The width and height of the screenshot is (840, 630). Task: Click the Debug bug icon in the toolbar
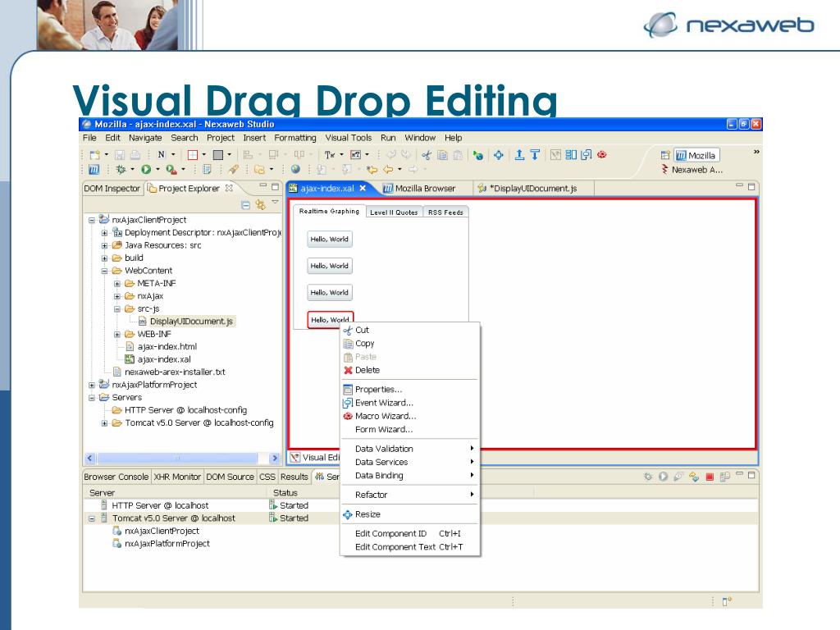pos(121,169)
